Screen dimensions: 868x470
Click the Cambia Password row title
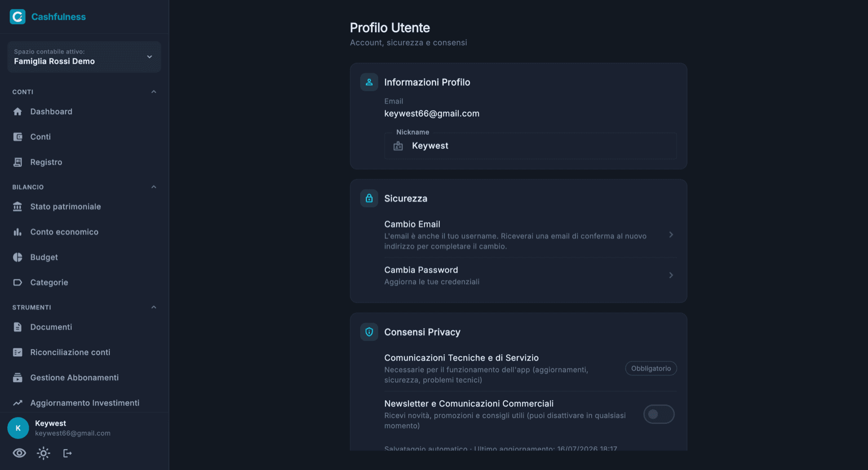(421, 271)
